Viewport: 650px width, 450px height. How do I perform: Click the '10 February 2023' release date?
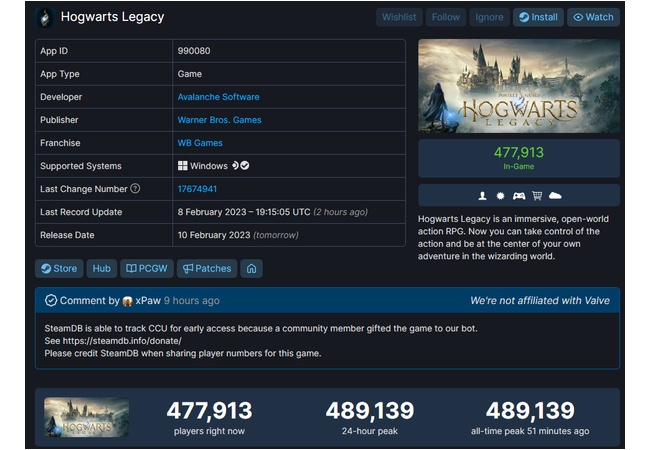[x=214, y=235]
